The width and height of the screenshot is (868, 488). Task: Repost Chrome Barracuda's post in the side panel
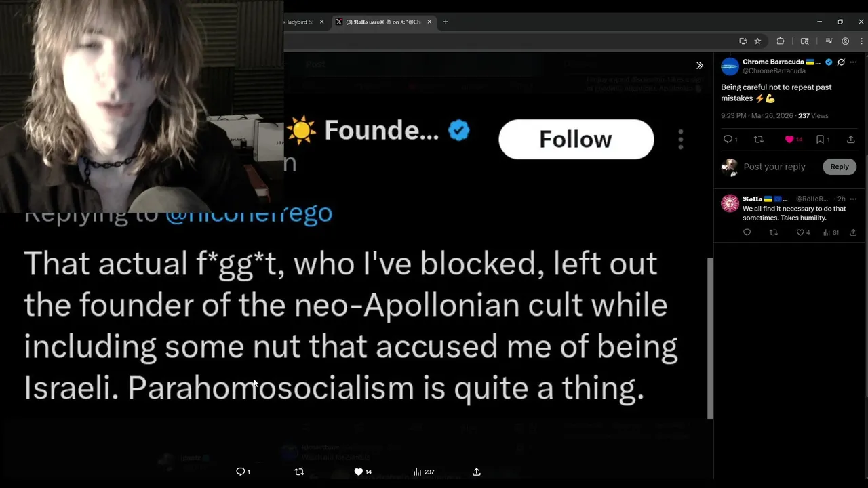click(x=759, y=140)
